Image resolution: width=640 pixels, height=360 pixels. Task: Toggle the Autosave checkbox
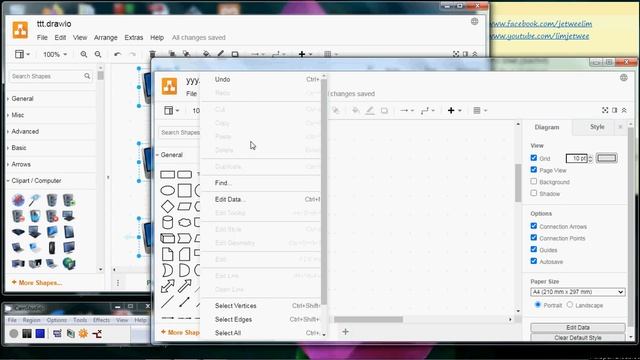point(533,261)
